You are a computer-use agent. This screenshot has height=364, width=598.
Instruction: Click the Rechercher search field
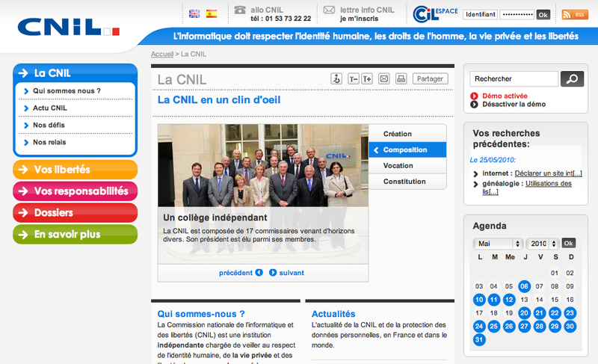pos(514,79)
